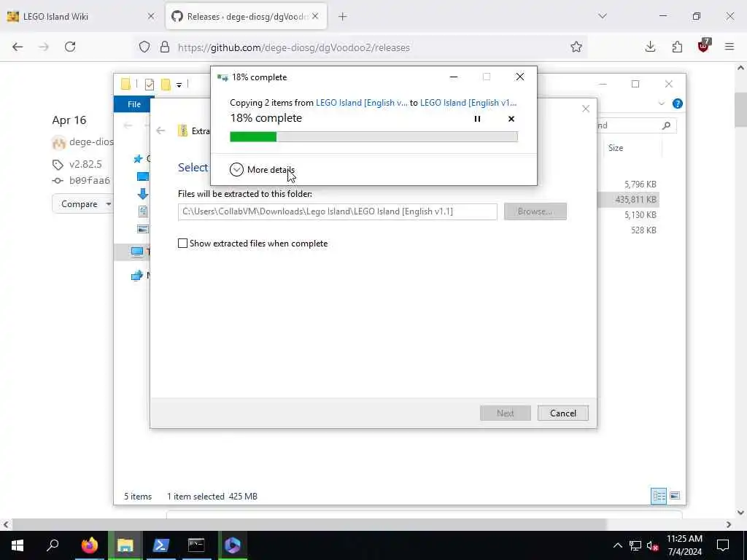Pause the file copy operation
Viewport: 747px width, 560px height.
[477, 119]
